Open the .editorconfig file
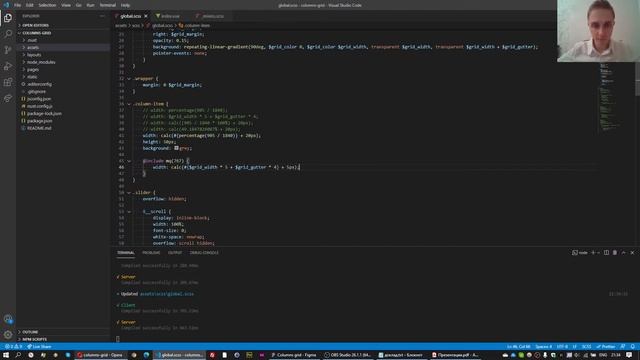This screenshot has height=360, width=640. click(63, 84)
